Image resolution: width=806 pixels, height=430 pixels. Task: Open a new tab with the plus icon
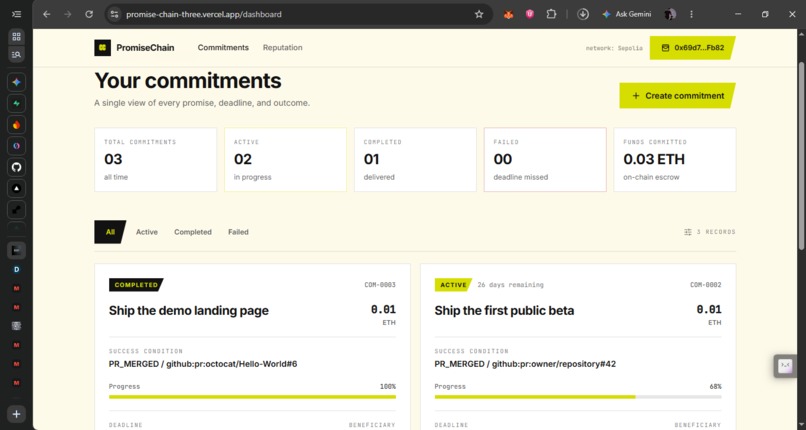[x=16, y=414]
